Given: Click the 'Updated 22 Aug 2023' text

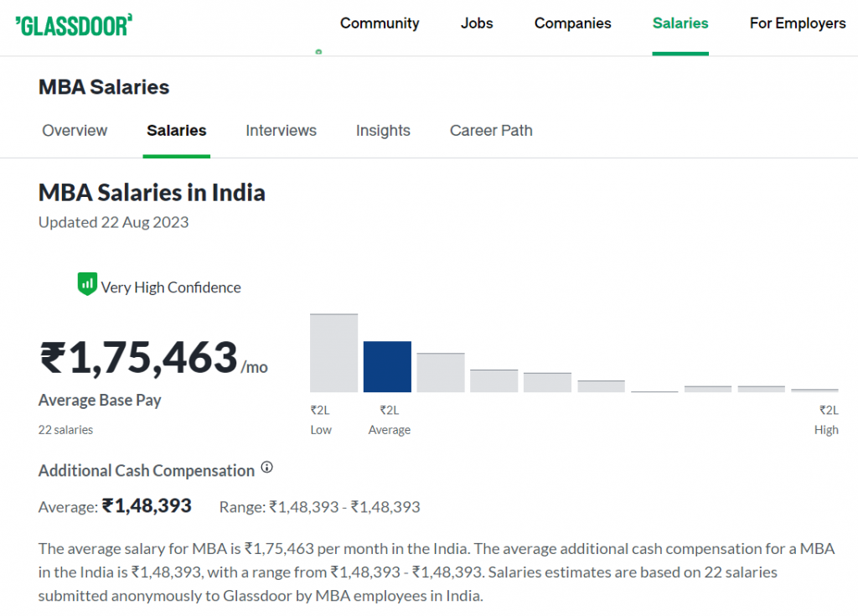Looking at the screenshot, I should [113, 222].
